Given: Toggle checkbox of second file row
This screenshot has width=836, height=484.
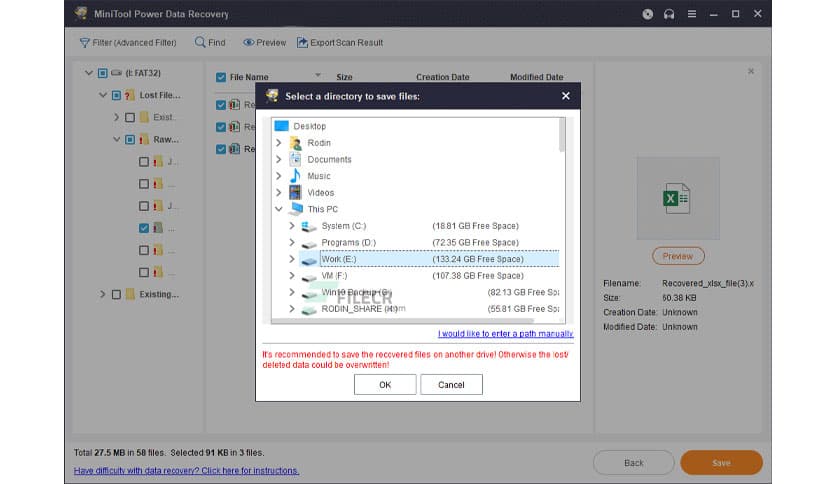Looking at the screenshot, I should (221, 127).
